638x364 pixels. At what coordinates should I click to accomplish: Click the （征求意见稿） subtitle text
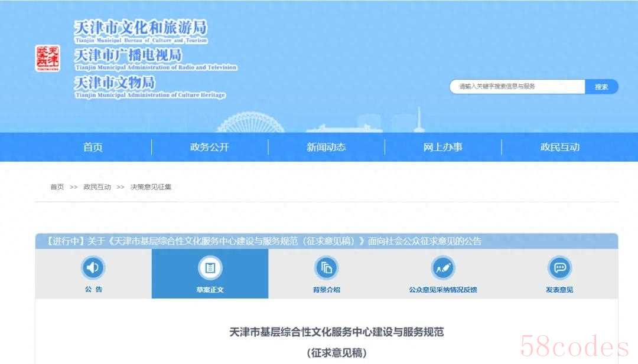[x=337, y=352]
